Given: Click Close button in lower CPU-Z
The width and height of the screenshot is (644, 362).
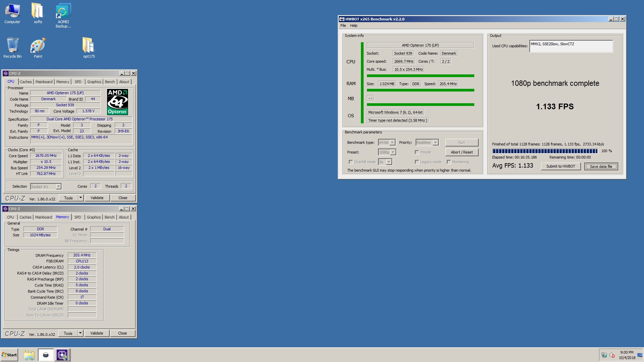Looking at the screenshot, I should tap(122, 334).
